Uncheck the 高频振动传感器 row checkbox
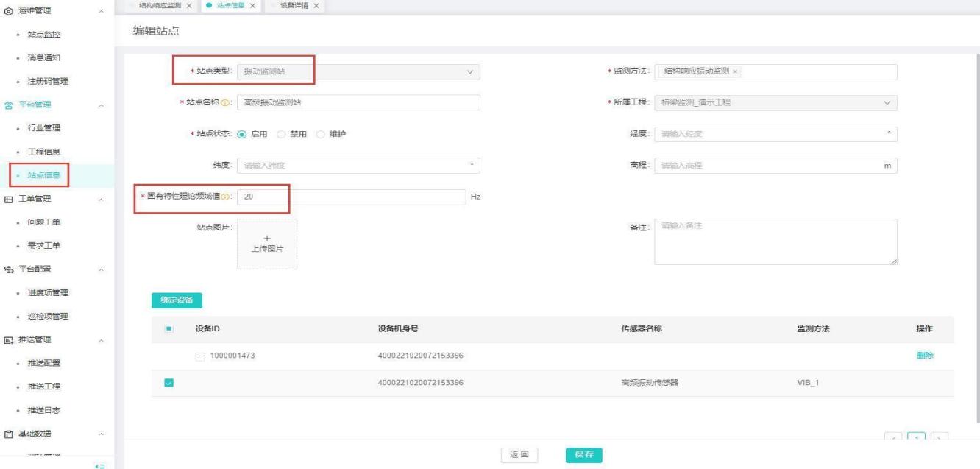Viewport: 980px width, 469px height. click(167, 383)
